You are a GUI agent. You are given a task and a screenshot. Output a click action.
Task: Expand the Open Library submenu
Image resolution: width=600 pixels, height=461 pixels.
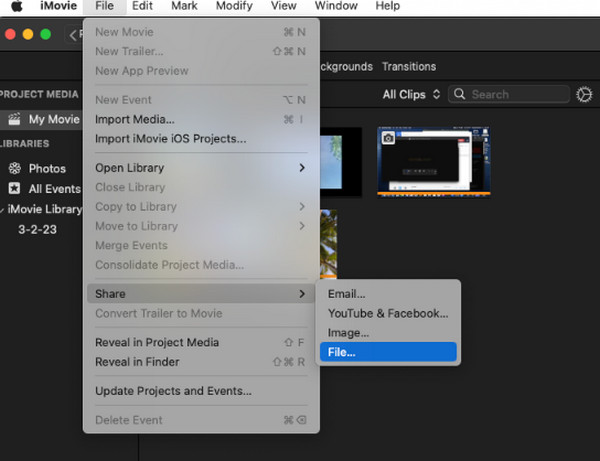[x=201, y=168]
